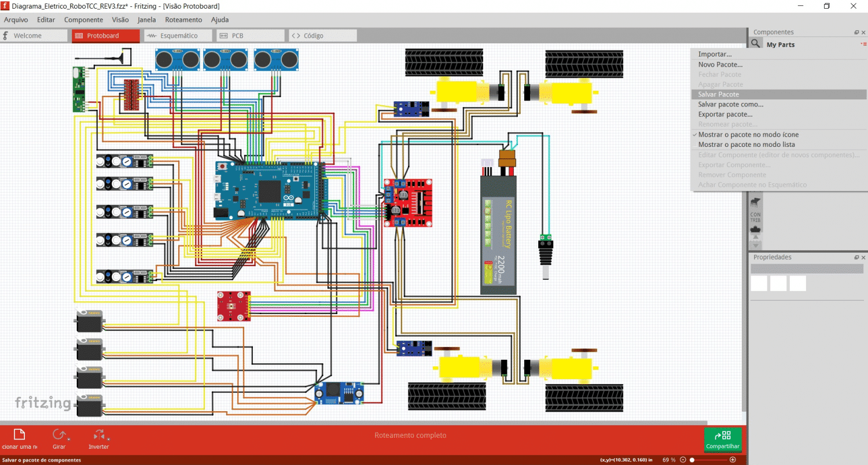Click the Compartilhar share button
This screenshot has height=465, width=868.
[723, 440]
